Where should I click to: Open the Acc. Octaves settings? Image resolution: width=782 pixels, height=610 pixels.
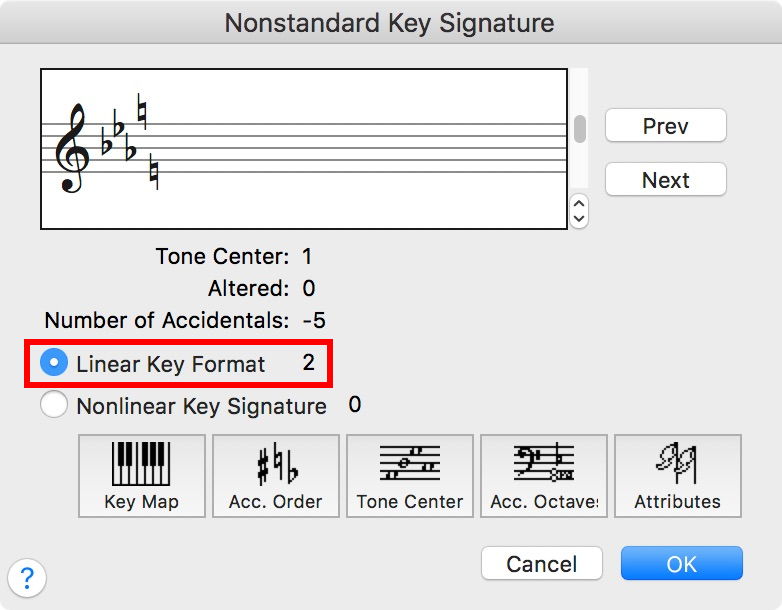tap(543, 475)
